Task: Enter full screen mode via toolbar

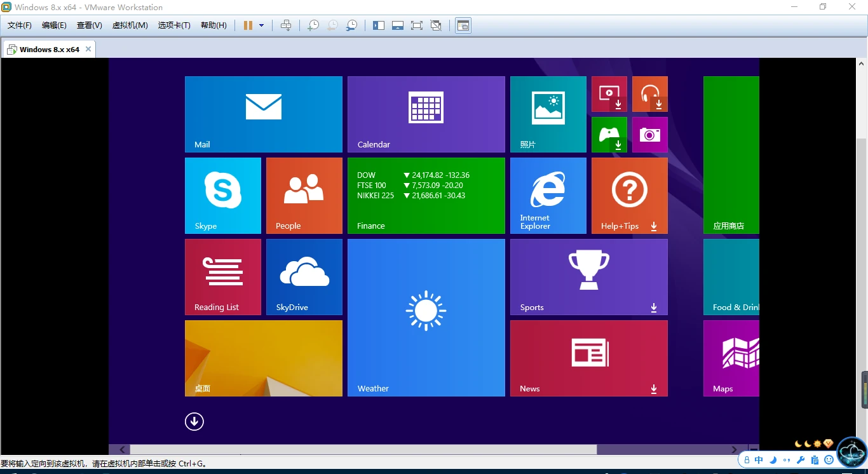Action: [x=416, y=25]
